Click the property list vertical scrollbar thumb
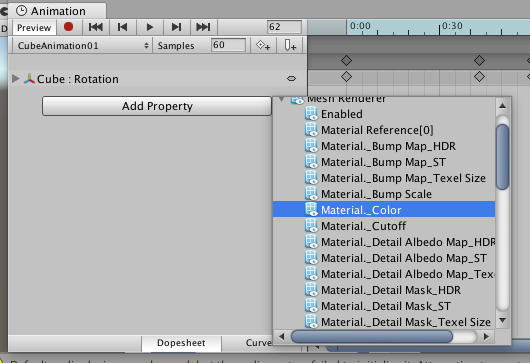Image resolution: width=530 pixels, height=363 pixels. (x=503, y=157)
